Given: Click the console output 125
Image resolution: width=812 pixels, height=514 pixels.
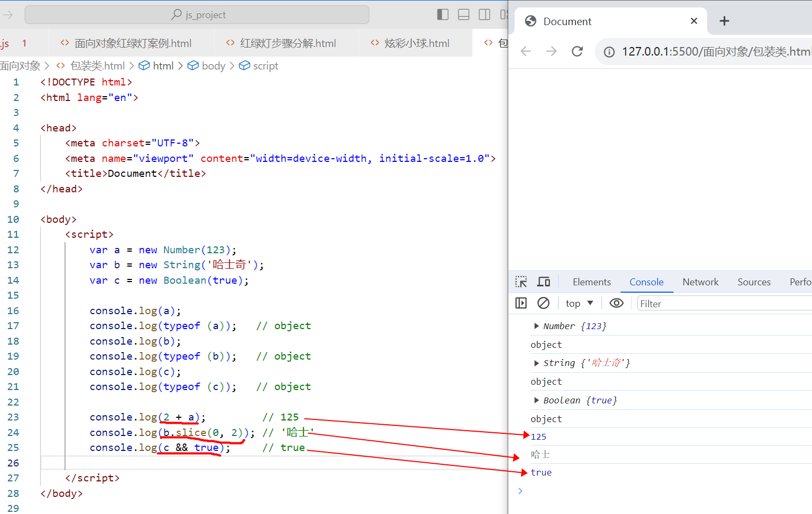Looking at the screenshot, I should [539, 437].
